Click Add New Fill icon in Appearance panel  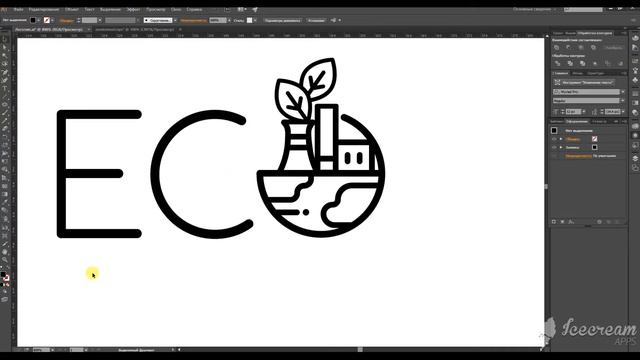point(562,222)
